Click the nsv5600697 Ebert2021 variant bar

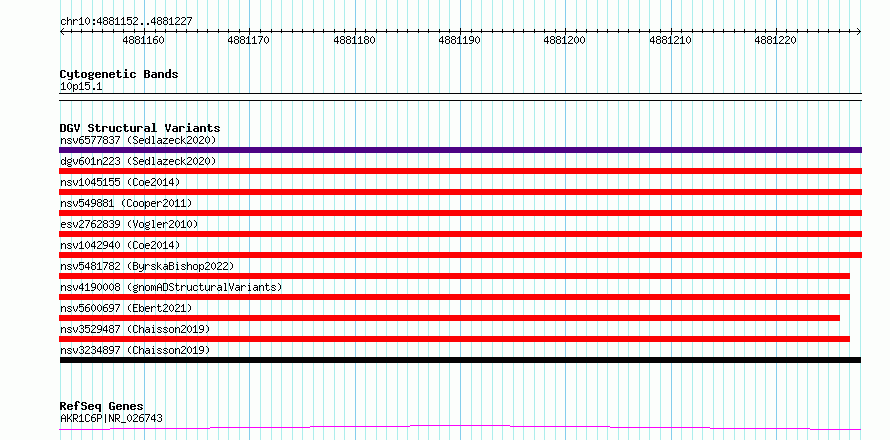coord(450,318)
